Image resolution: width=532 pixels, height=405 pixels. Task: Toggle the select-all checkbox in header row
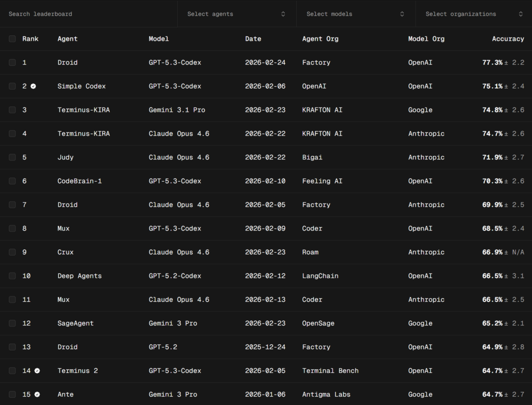click(x=12, y=39)
